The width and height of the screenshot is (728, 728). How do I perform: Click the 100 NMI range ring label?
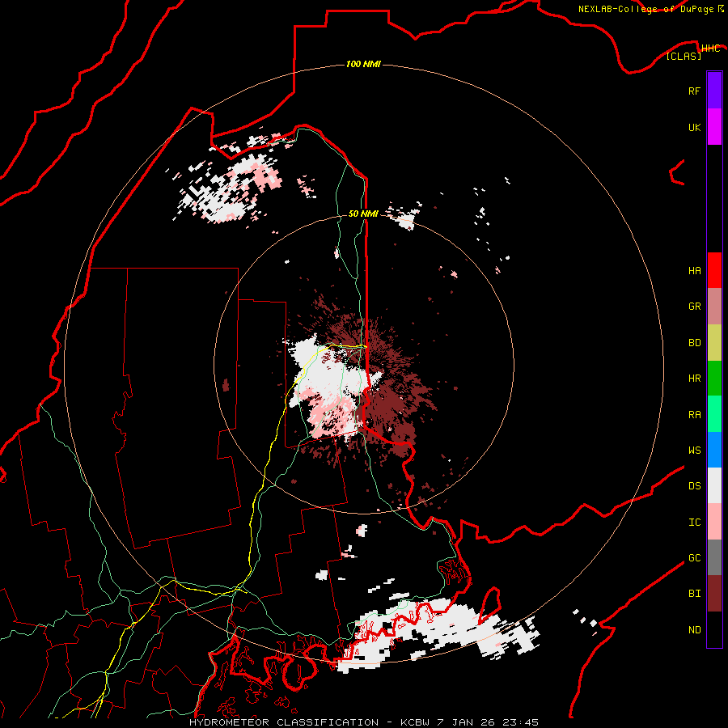coord(363,64)
